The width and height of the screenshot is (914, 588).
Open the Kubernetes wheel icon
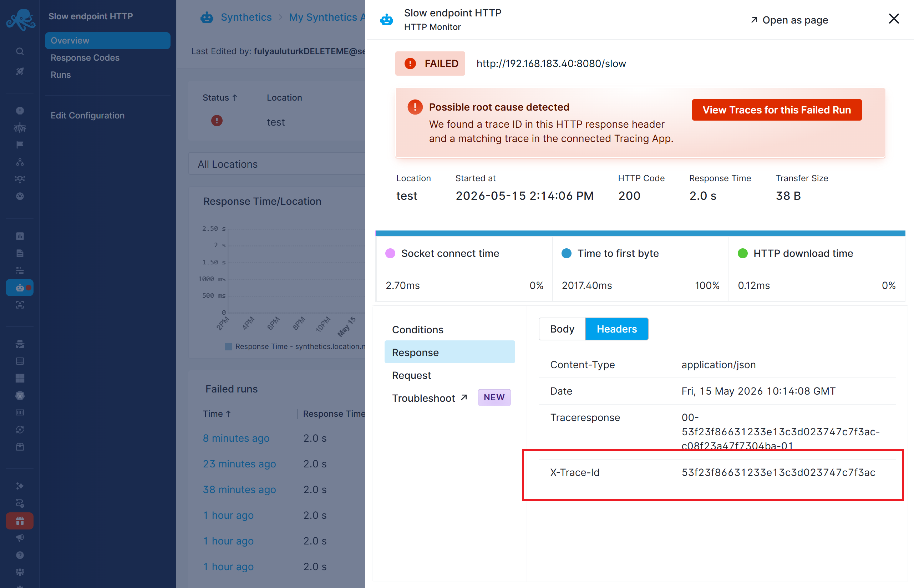click(20, 396)
